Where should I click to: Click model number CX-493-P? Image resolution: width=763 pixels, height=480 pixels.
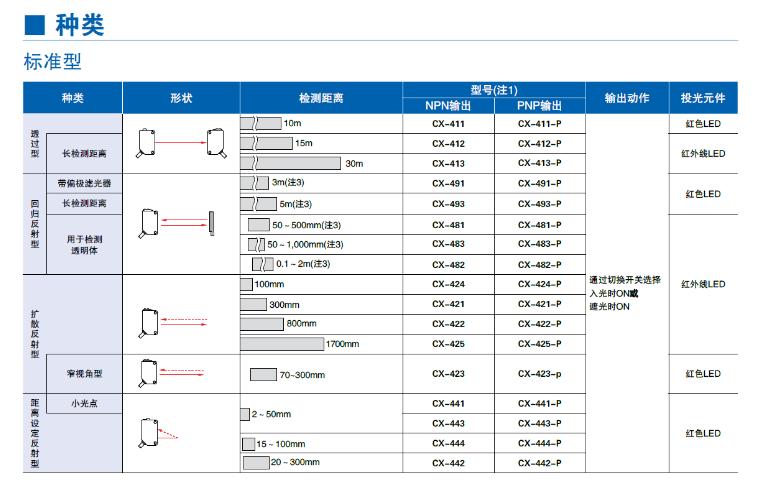[x=539, y=204]
